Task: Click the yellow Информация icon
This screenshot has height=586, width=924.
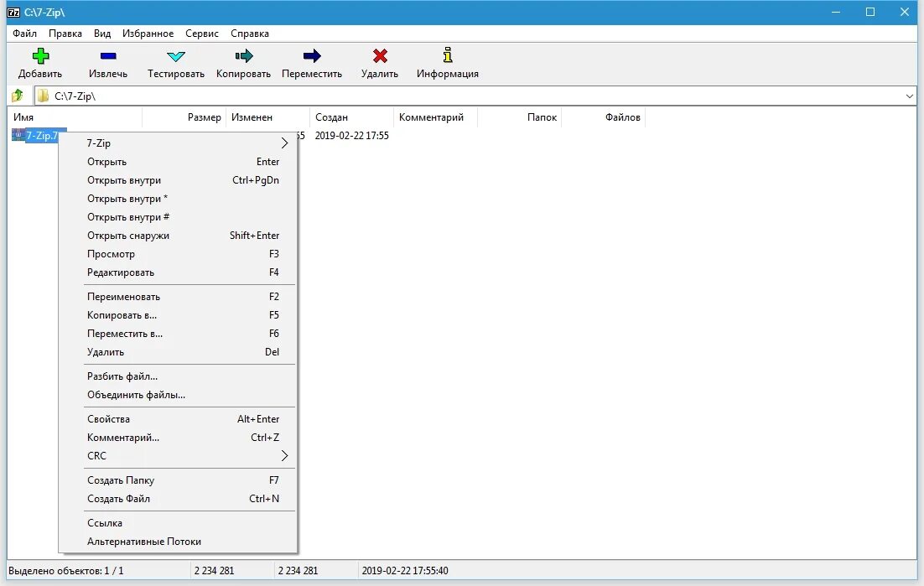Action: (448, 55)
